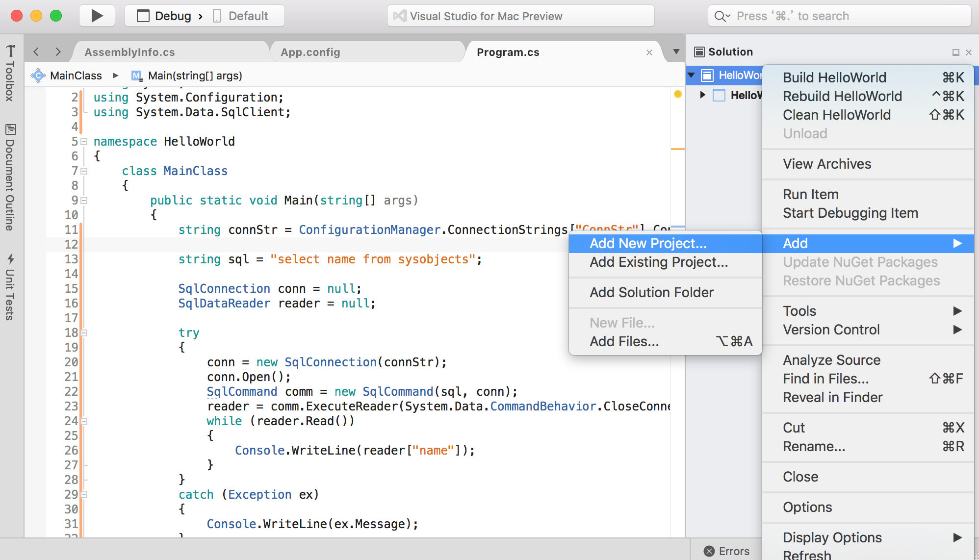This screenshot has height=560, width=979.
Task: Click the status title Visual Studio for Mac Preview
Action: point(486,16)
